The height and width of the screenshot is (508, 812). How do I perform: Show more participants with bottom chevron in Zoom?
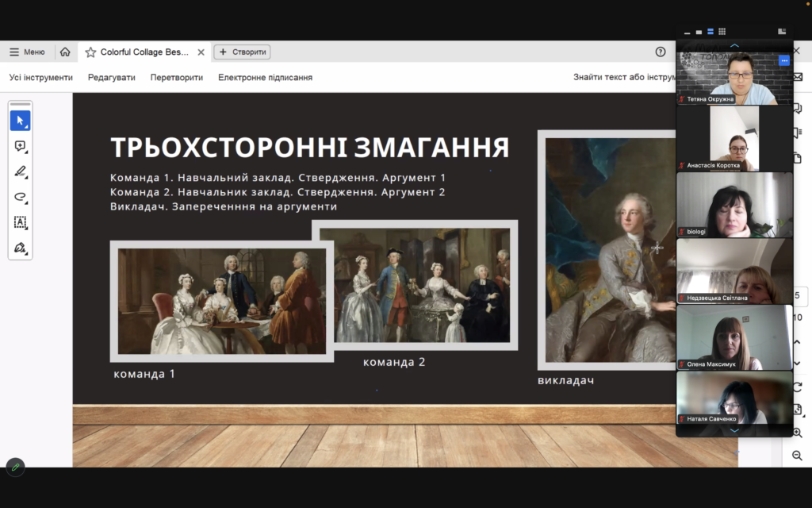coord(734,430)
